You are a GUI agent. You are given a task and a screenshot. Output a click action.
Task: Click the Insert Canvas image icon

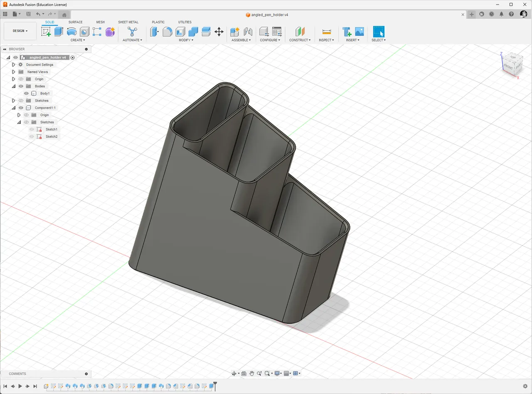pyautogui.click(x=360, y=31)
